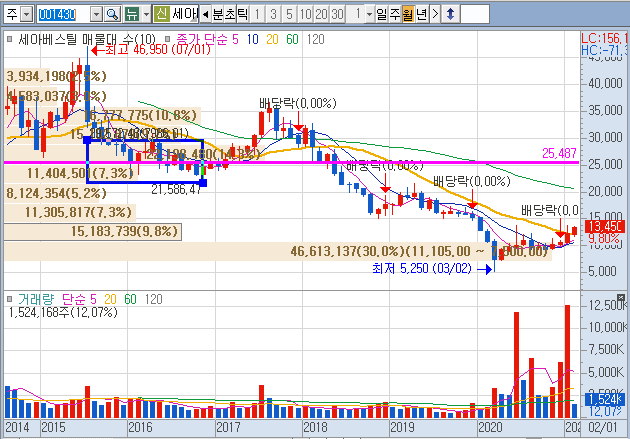Click the green 신 icon
This screenshot has height=439, width=630.
[x=161, y=14]
